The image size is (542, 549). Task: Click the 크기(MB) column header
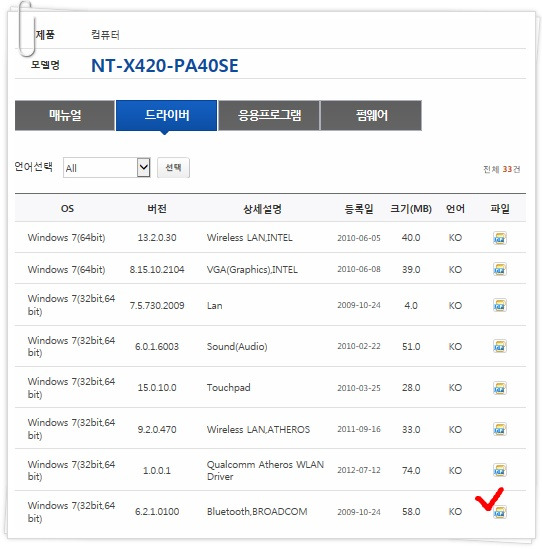[x=411, y=209]
